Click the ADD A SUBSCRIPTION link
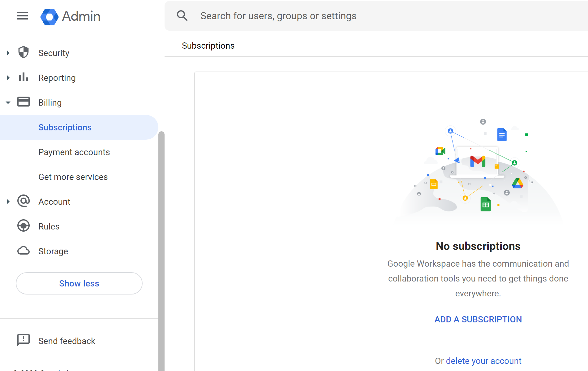The image size is (588, 371). [x=478, y=319]
